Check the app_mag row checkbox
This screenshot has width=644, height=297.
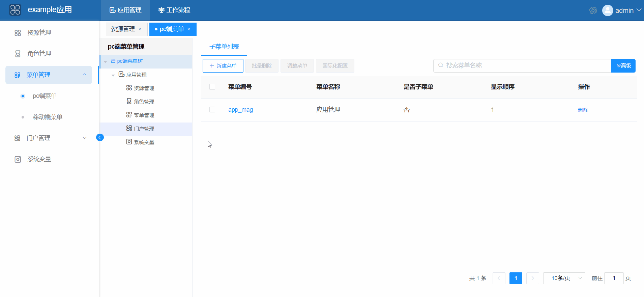point(212,110)
